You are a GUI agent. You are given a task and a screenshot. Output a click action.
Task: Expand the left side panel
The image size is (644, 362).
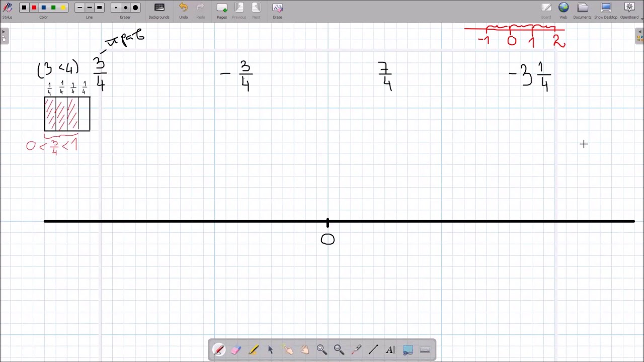point(4,36)
